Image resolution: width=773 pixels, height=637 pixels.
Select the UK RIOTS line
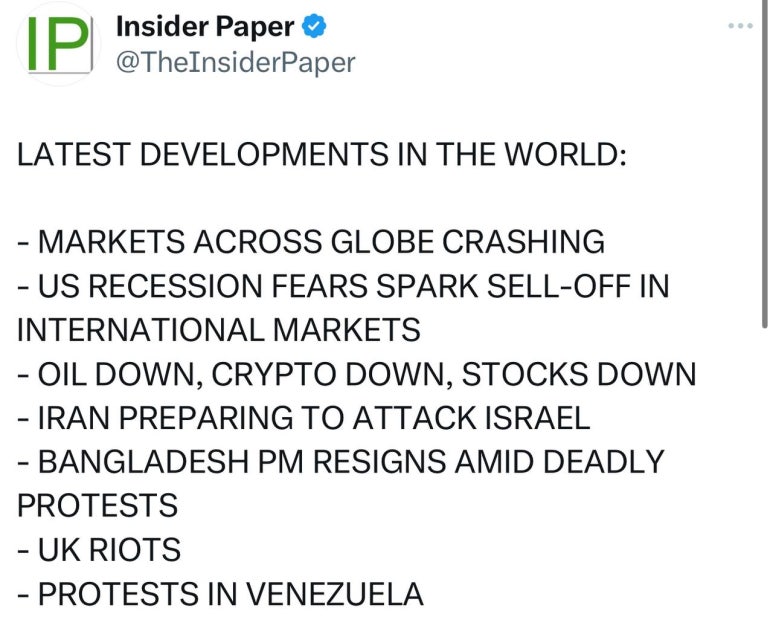pos(99,550)
